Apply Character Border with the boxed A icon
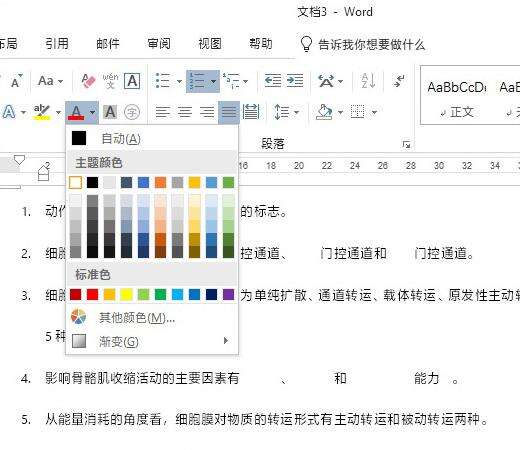Image resolution: width=520 pixels, height=450 pixels. pos(132,81)
